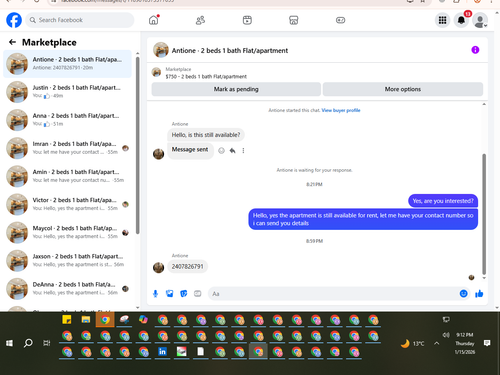Attach a file with the photo icon
Screen dimensions: 500x375
[170, 294]
